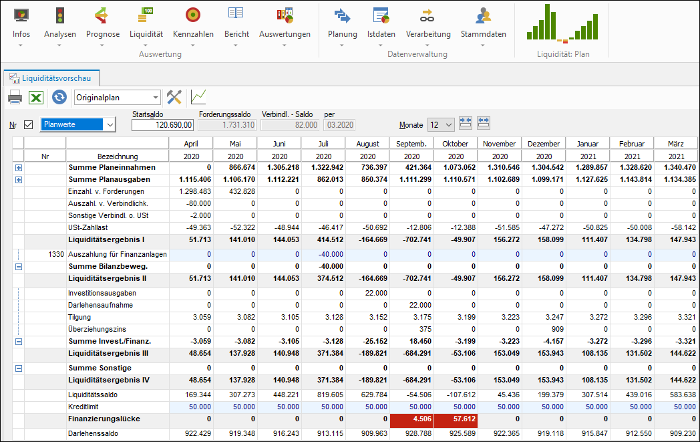The width and height of the screenshot is (700, 442).
Task: Click the Bezeichnung column header
Action: (x=117, y=156)
